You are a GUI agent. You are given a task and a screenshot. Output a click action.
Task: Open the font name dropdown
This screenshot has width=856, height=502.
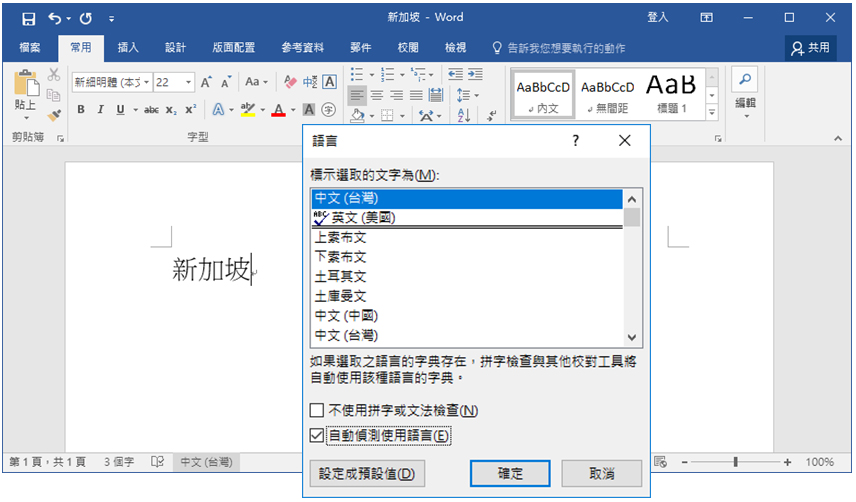click(x=146, y=82)
